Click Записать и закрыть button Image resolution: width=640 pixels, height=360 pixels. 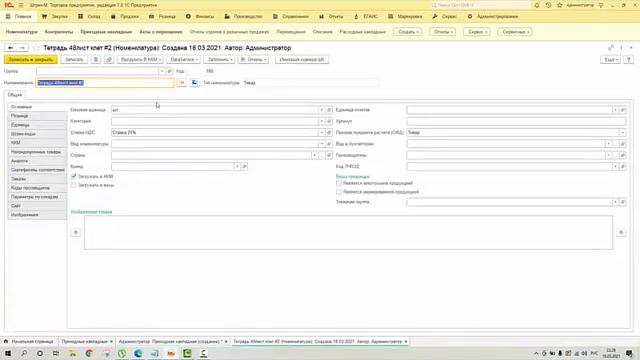pos(31,60)
